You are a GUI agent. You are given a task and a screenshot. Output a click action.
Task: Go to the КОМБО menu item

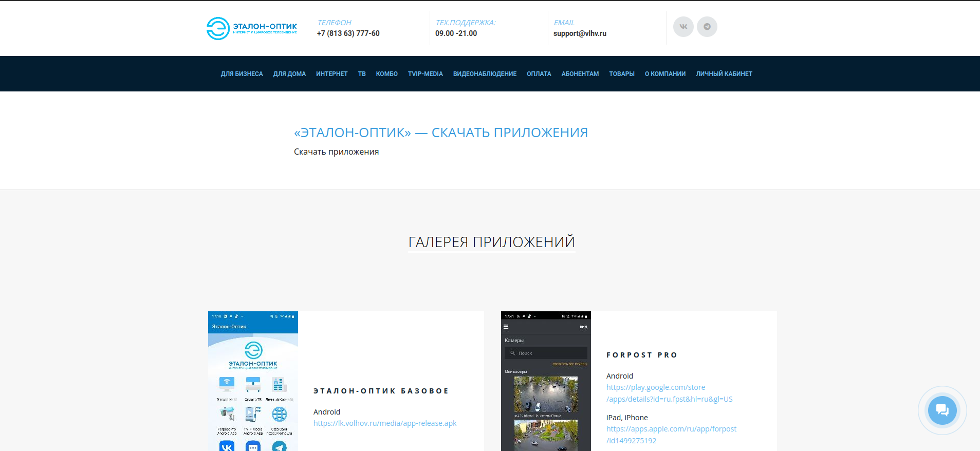(x=387, y=74)
